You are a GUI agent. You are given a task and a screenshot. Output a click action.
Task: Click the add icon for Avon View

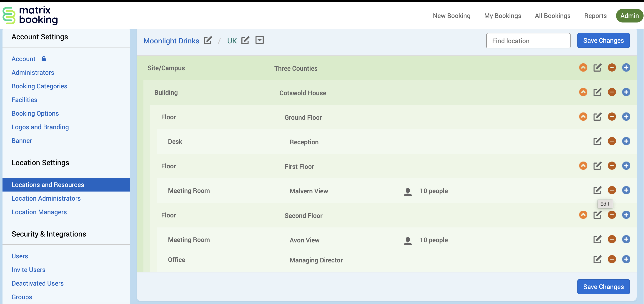(626, 239)
